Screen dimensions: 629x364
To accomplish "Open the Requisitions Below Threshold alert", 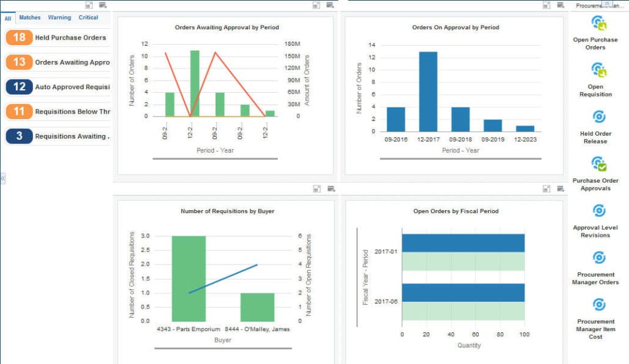I will click(57, 112).
